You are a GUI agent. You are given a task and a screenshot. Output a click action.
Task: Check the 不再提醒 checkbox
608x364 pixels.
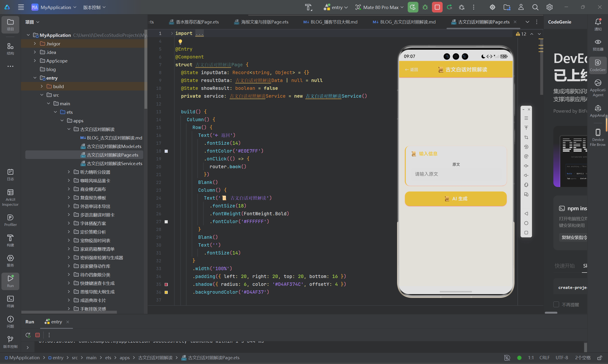pos(556,304)
